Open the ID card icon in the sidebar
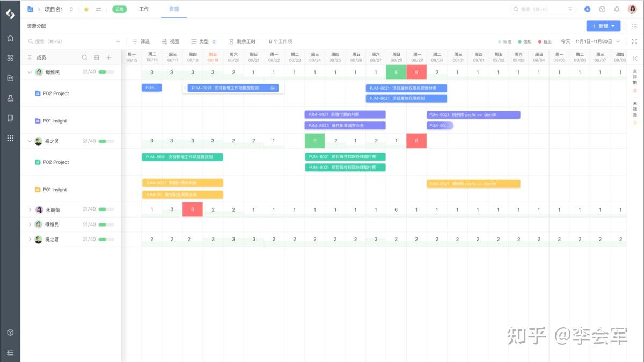The image size is (644, 362). tap(10, 78)
